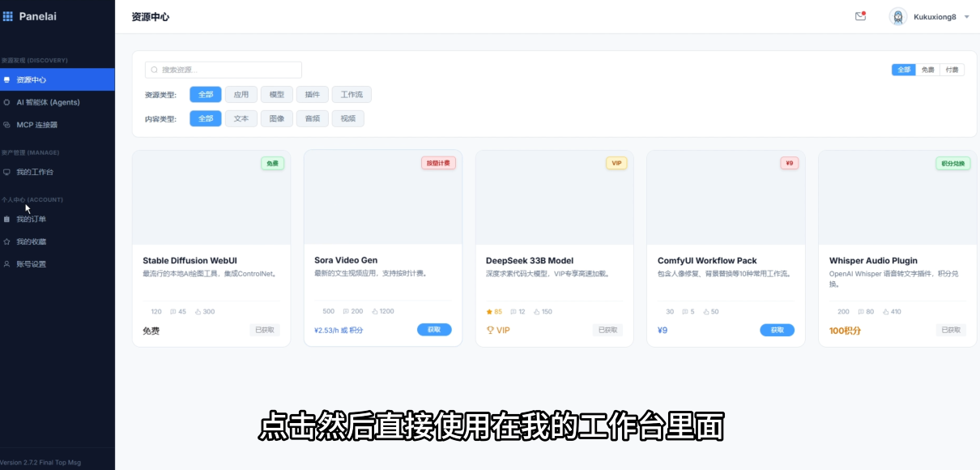980x470 pixels.
Task: Click the VIP trophy price on DeepSeek
Action: pos(498,330)
